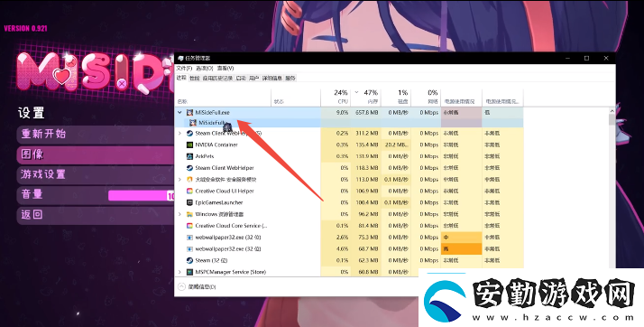Click the 简略信息(D) fewer details link
This screenshot has height=327, width=644.
(202, 286)
